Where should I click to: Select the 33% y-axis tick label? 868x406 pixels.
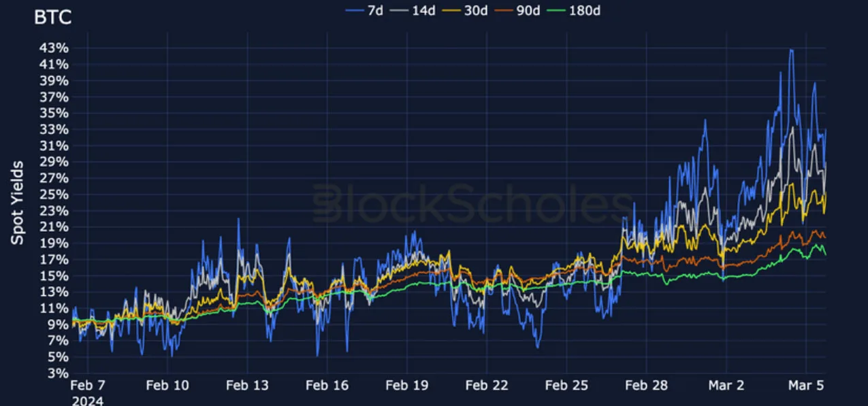point(54,129)
